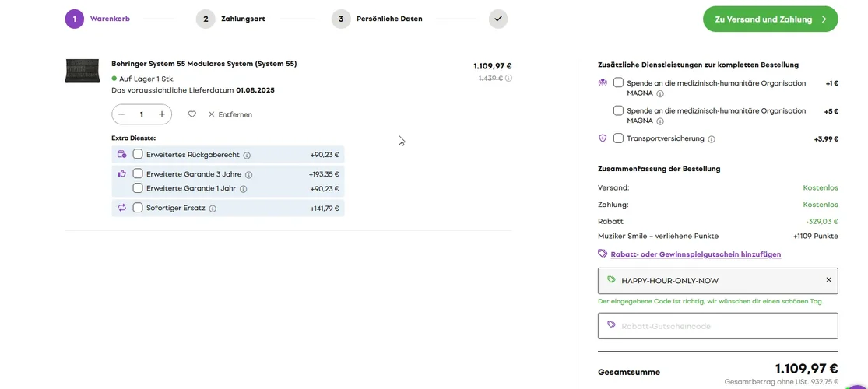Decrease quantity with minus icon
The image size is (868, 389).
121,114
